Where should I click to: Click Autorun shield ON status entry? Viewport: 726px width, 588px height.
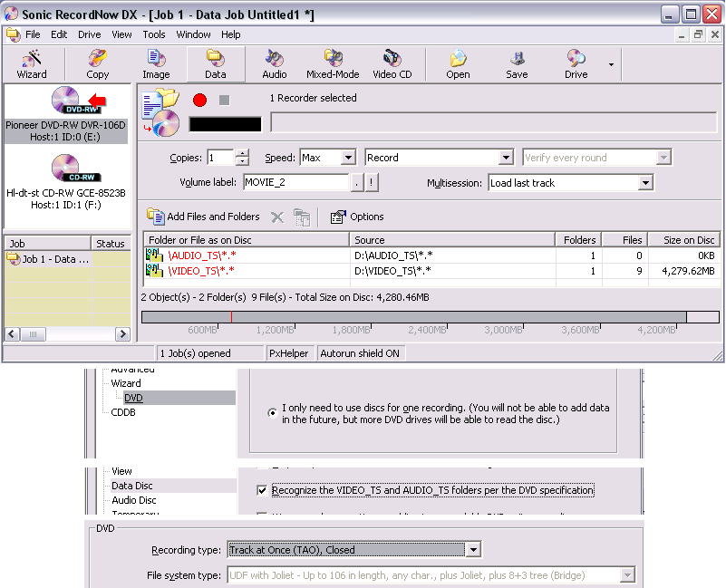pyautogui.click(x=360, y=353)
